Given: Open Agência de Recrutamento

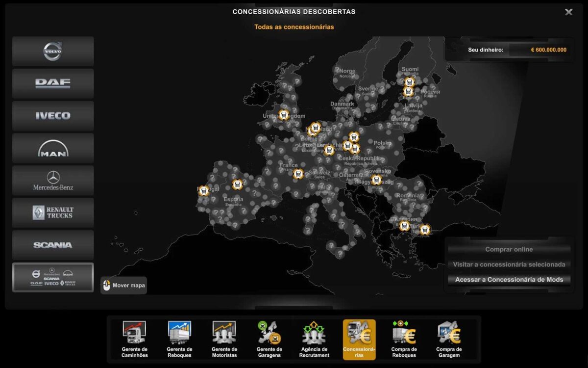Looking at the screenshot, I should [314, 339].
